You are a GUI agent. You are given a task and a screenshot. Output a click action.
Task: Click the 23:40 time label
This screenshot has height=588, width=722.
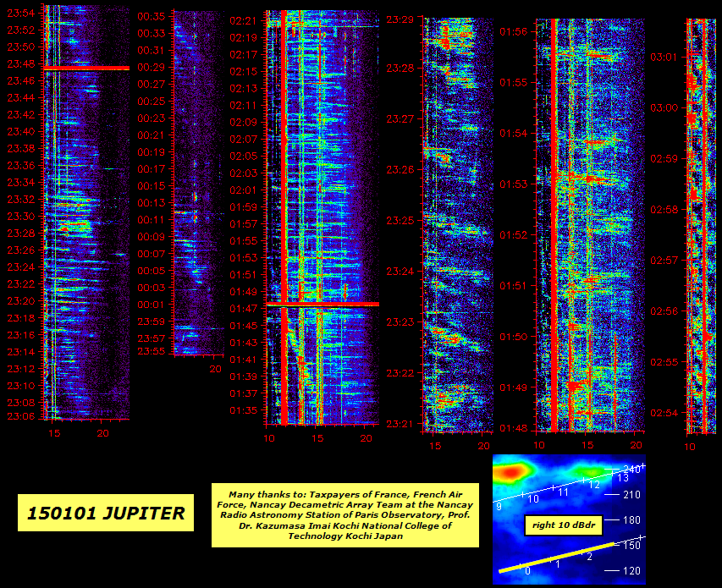[x=20, y=132]
